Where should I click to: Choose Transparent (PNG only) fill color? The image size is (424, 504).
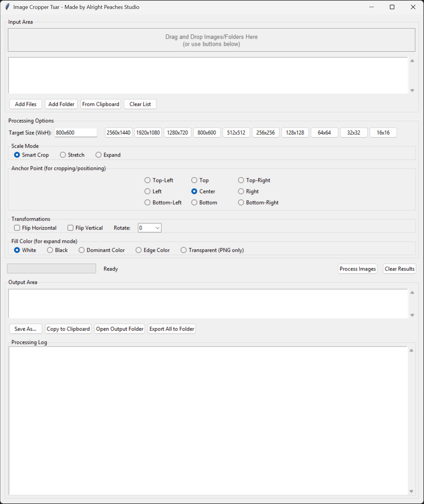click(184, 250)
